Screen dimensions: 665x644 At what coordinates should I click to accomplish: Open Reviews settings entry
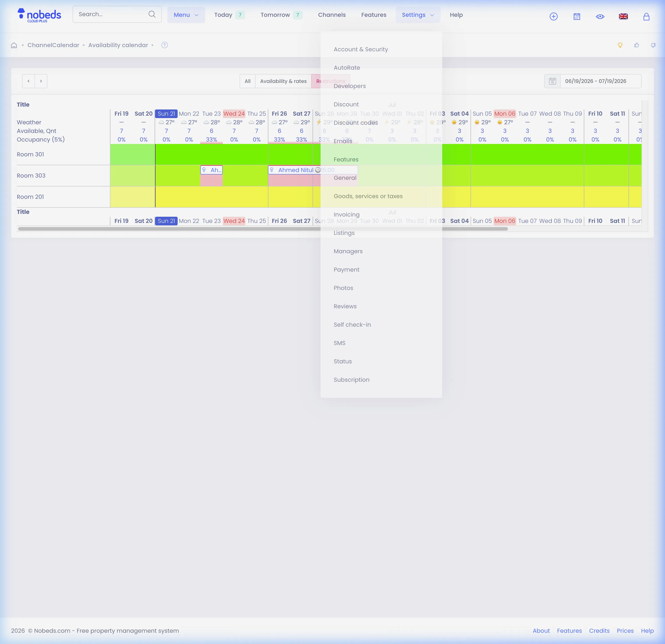pyautogui.click(x=345, y=306)
